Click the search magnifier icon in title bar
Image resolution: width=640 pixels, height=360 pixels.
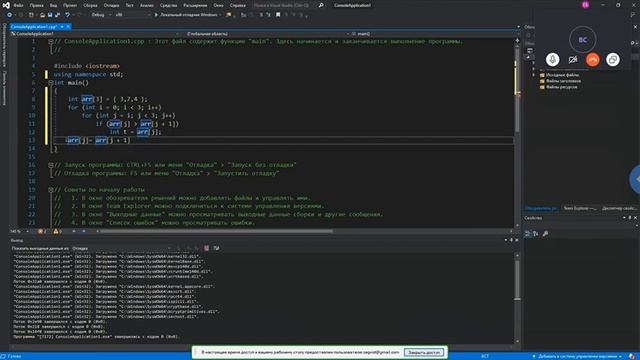321,5
